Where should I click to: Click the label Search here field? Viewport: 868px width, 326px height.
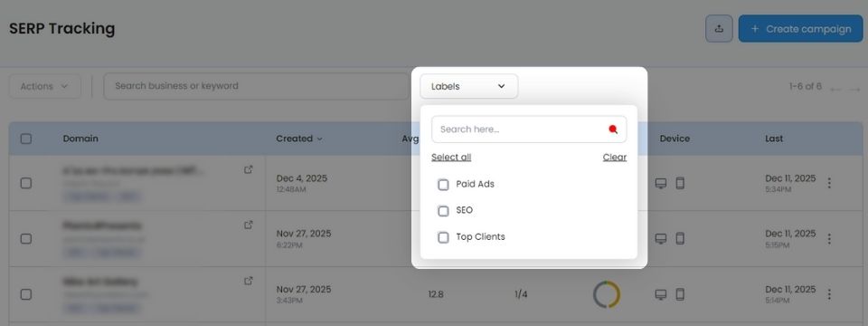click(x=529, y=129)
